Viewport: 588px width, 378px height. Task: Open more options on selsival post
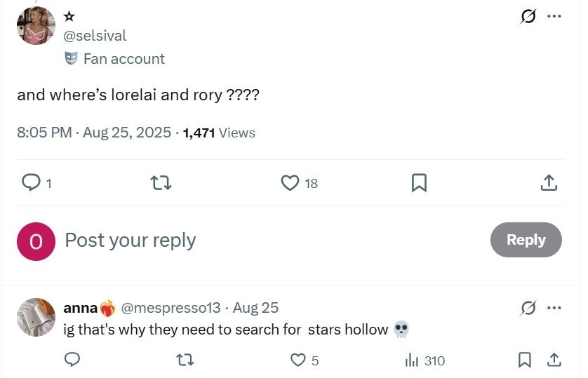pos(554,16)
